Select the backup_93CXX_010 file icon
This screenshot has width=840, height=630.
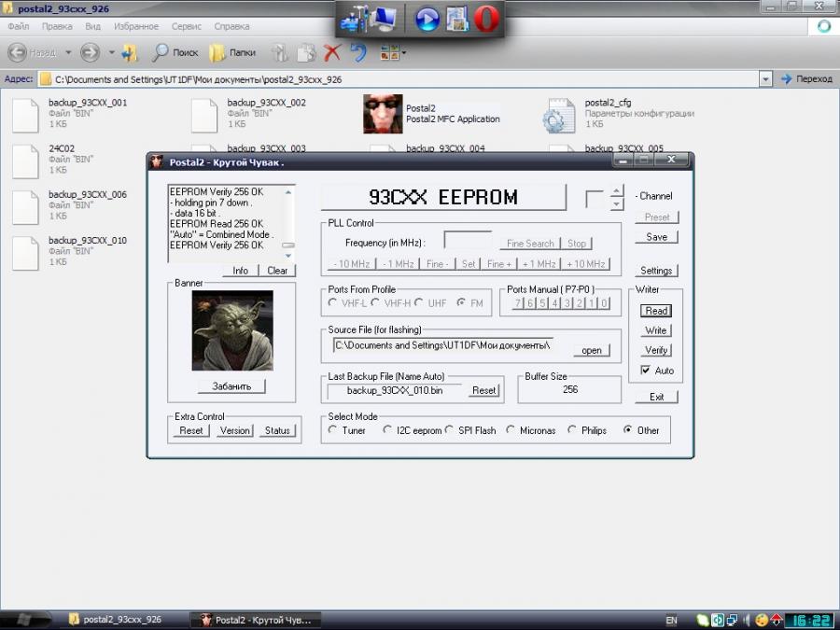(x=25, y=253)
